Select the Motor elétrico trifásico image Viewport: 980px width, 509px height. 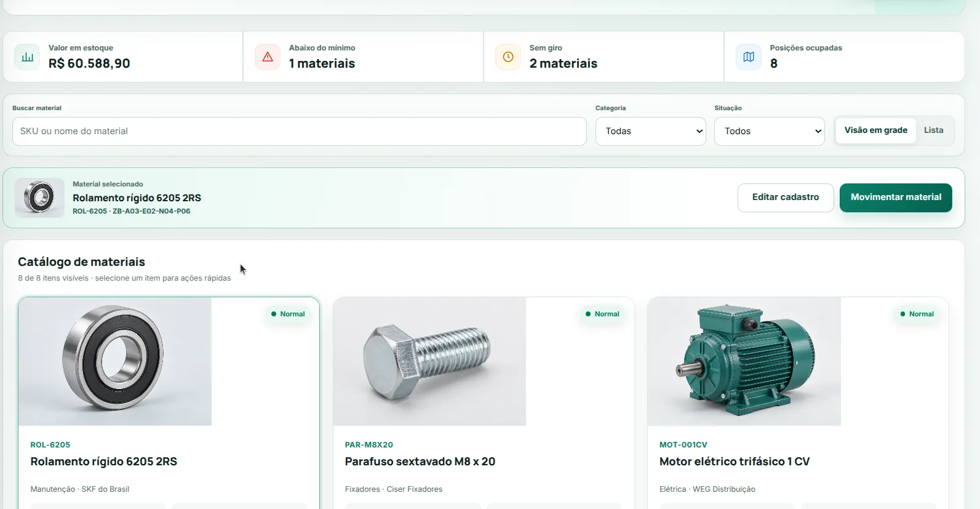pyautogui.click(x=744, y=361)
